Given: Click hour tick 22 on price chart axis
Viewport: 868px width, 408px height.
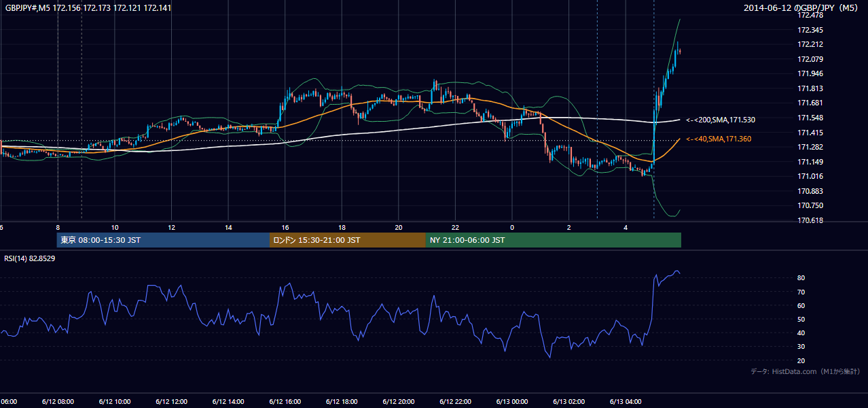Looking at the screenshot, I should [x=455, y=227].
